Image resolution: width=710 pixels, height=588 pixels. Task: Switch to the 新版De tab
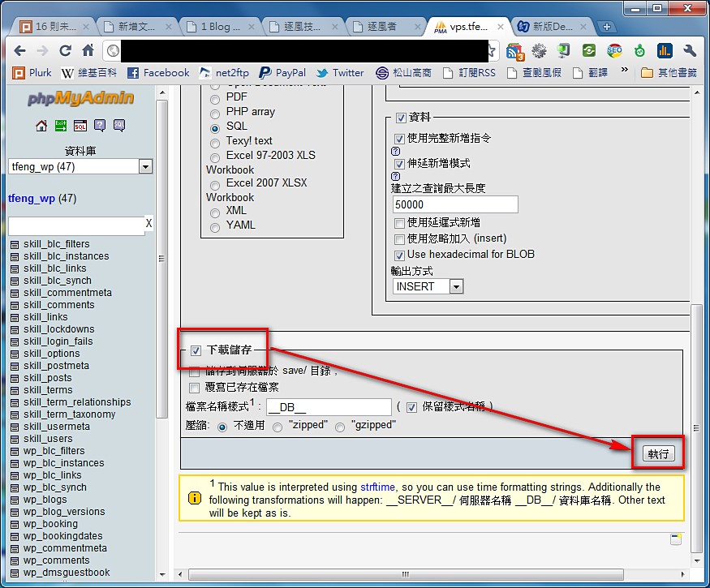coord(552,27)
